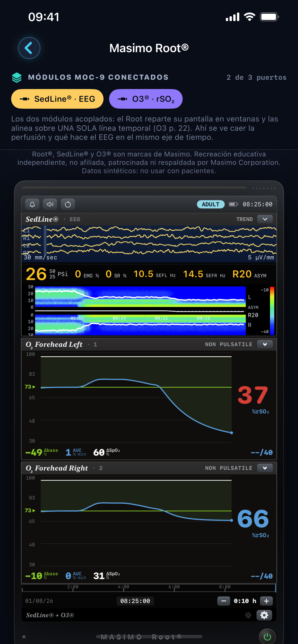Tap the stacked layers modules icon
The image size is (298, 644).
pos(17,77)
